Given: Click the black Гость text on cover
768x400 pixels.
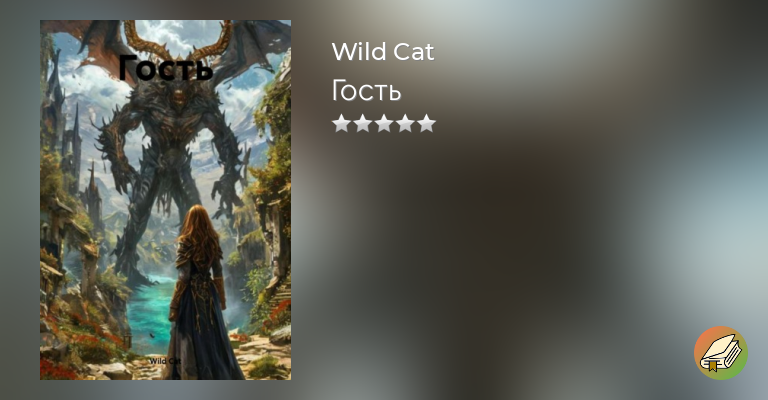Looking at the screenshot, I should pyautogui.click(x=166, y=68).
